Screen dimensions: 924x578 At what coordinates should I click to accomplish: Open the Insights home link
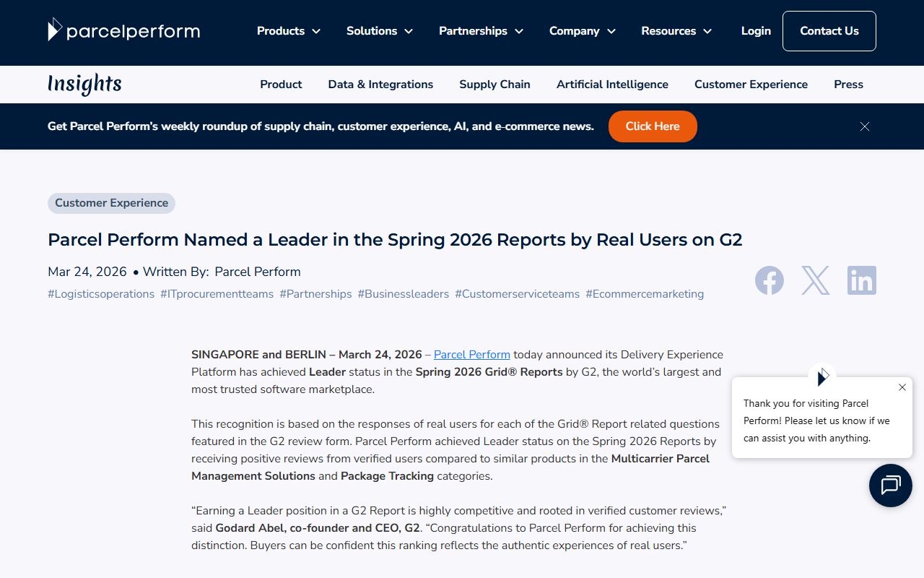(x=84, y=85)
